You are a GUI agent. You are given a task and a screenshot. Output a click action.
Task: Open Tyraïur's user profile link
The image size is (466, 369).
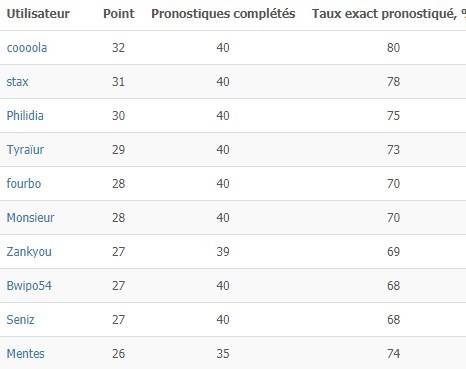25,150
